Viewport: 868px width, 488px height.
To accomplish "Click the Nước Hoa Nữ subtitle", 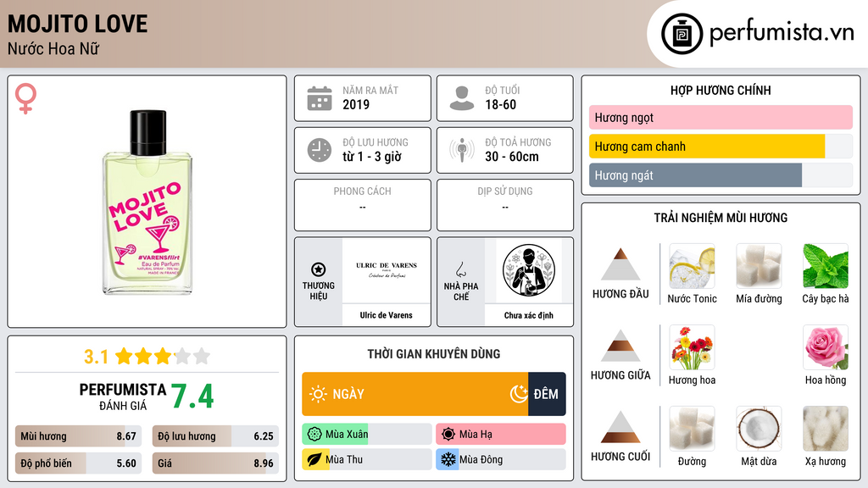I will pos(53,48).
